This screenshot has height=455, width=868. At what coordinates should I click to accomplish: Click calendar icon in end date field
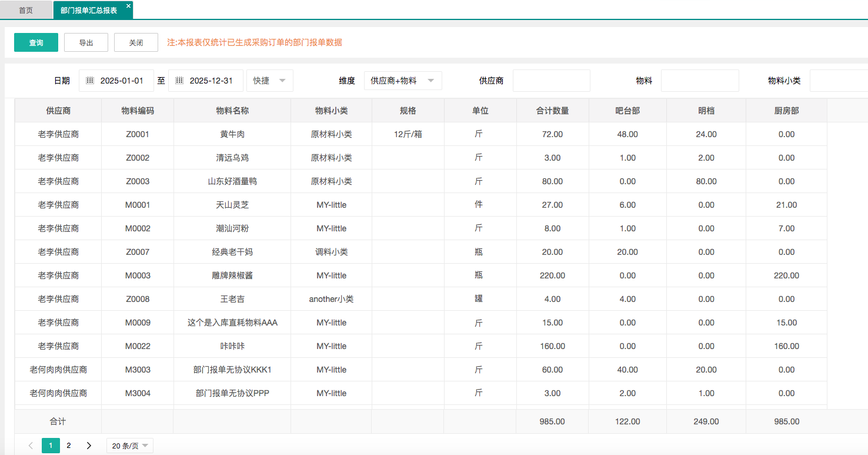[x=179, y=81]
